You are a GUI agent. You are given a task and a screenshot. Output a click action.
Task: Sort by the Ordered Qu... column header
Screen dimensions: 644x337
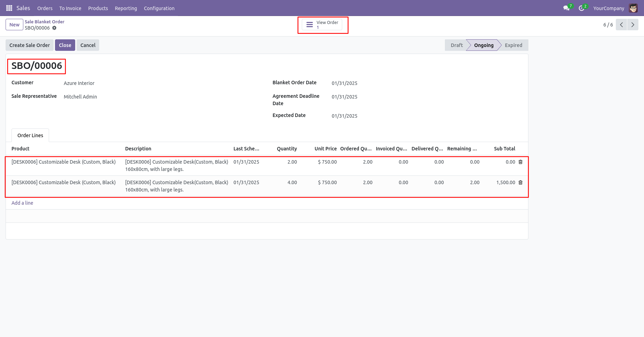coord(356,149)
